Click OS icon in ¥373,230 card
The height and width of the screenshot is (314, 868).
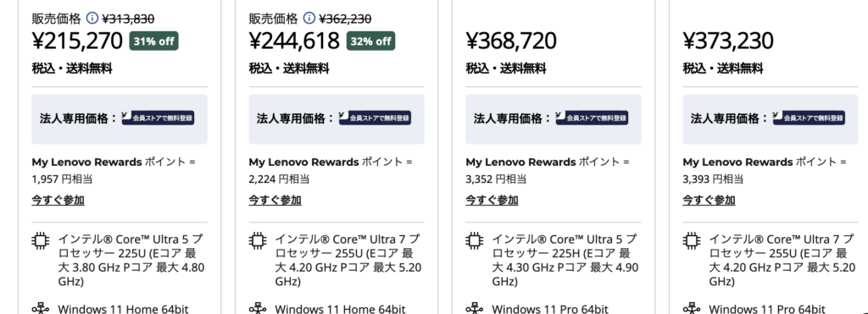tap(691, 308)
